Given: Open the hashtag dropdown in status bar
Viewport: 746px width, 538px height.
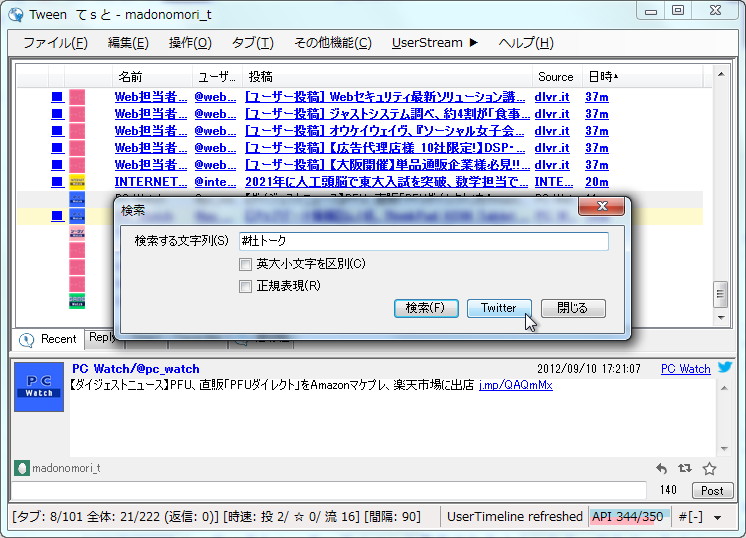Looking at the screenshot, I should pyautogui.click(x=718, y=518).
